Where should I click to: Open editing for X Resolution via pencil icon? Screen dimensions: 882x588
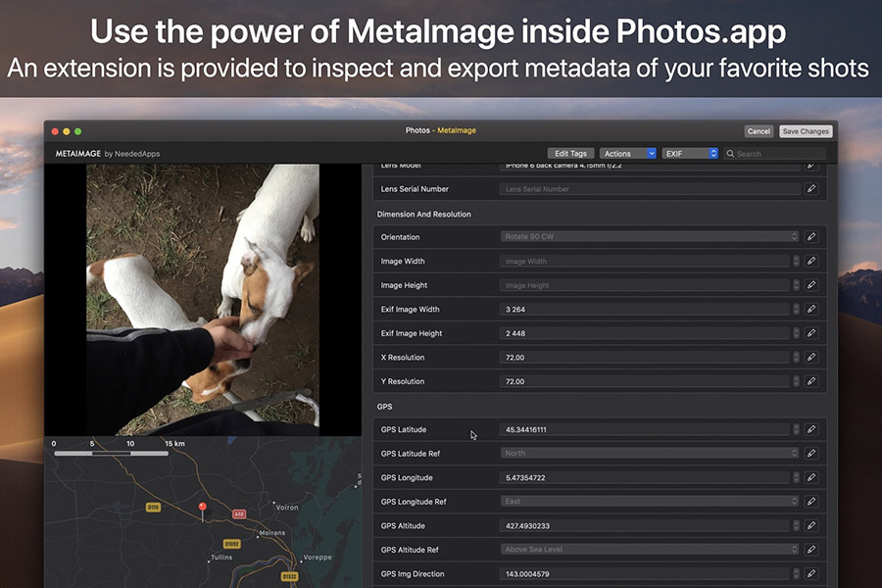click(811, 357)
